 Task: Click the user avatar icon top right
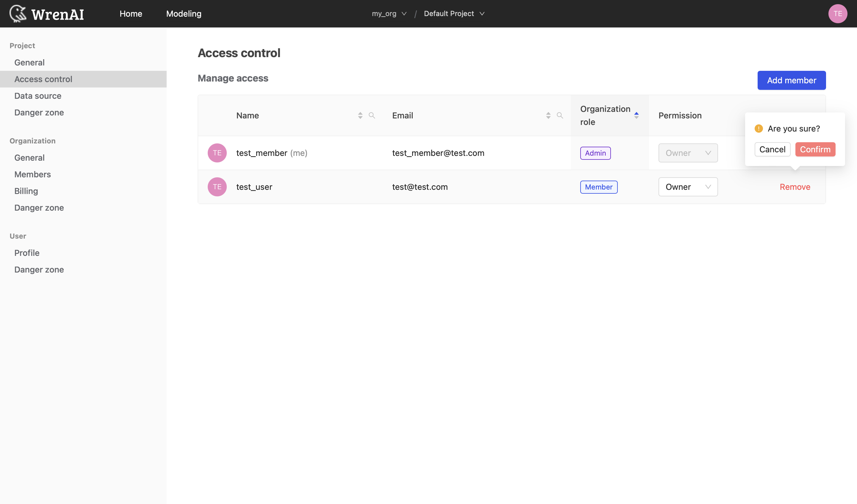tap(838, 13)
